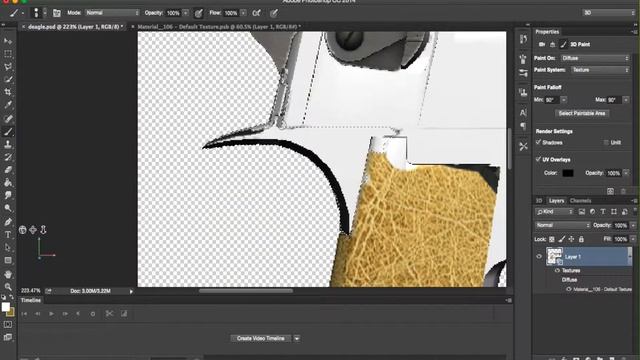
Task: Open the Flow dropdown arrow
Action: (243, 13)
